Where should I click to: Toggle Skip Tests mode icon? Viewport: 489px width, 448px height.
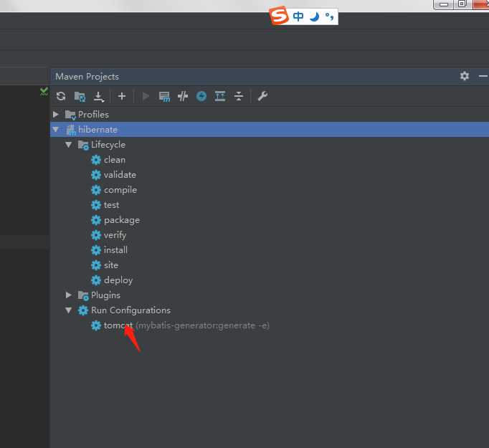[x=201, y=96]
